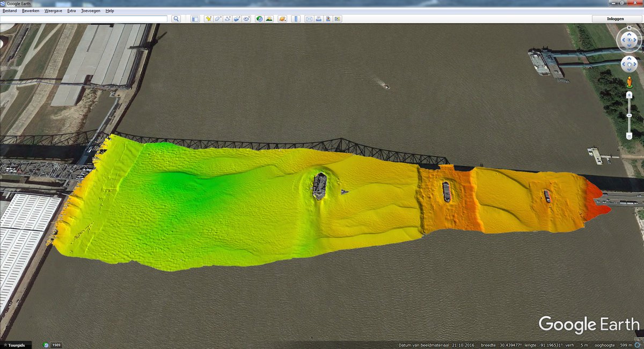The image size is (644, 349).
Task: Start recording a tour
Action: 247,19
